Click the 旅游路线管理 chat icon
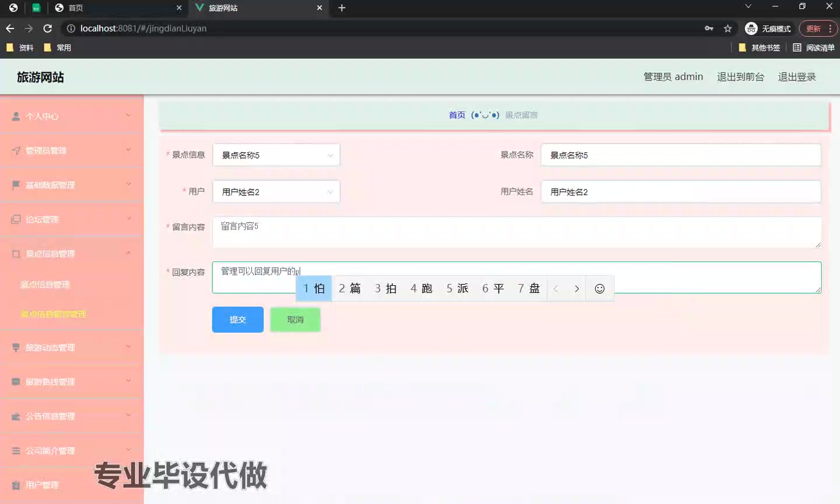840x504 pixels. [16, 382]
